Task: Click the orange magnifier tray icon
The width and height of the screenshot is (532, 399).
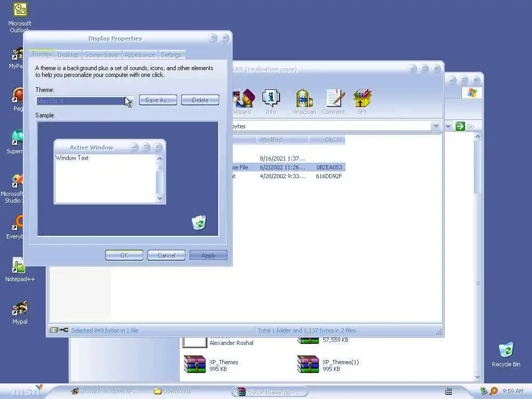Action: pyautogui.click(x=494, y=391)
